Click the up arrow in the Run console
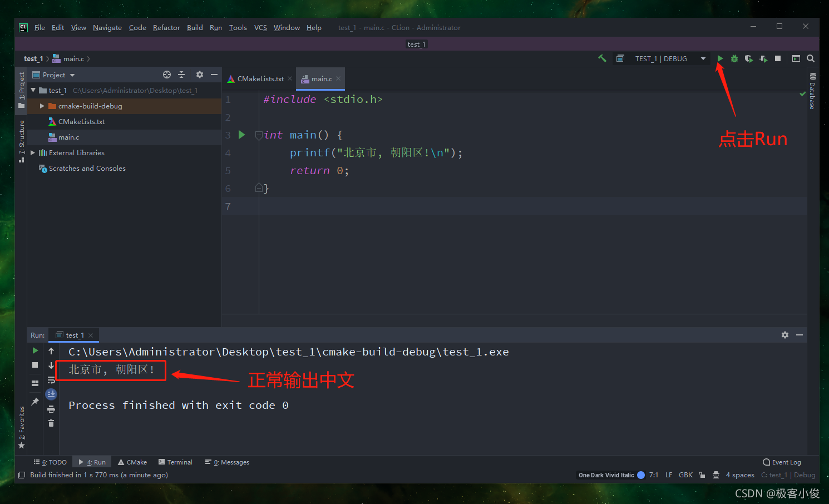Image resolution: width=829 pixels, height=504 pixels. click(x=51, y=351)
